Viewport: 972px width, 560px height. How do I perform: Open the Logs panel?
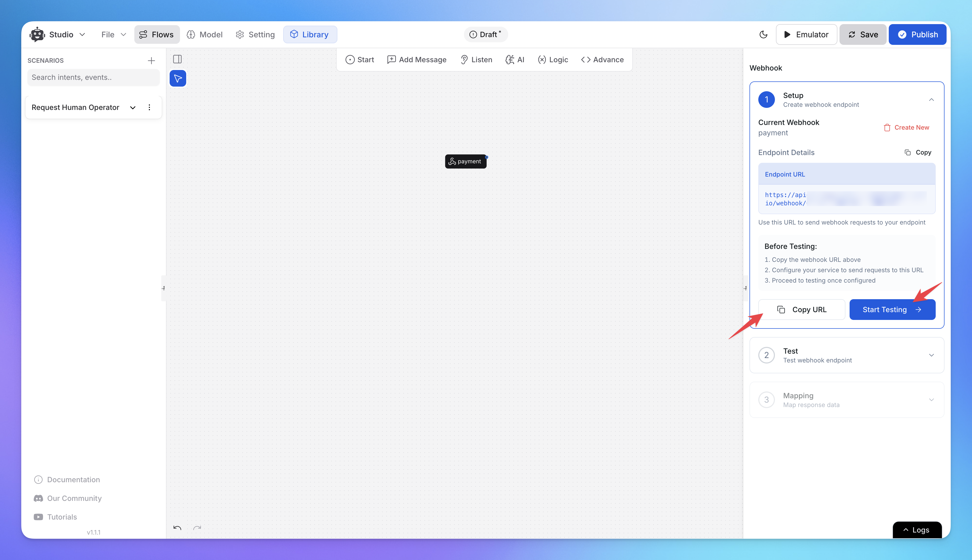(917, 530)
